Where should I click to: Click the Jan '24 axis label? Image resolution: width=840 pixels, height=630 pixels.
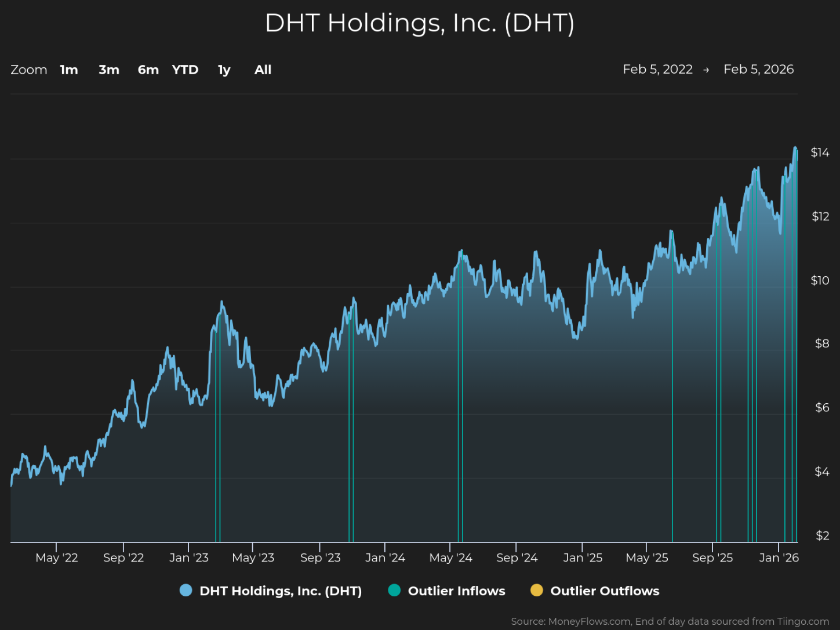[385, 557]
